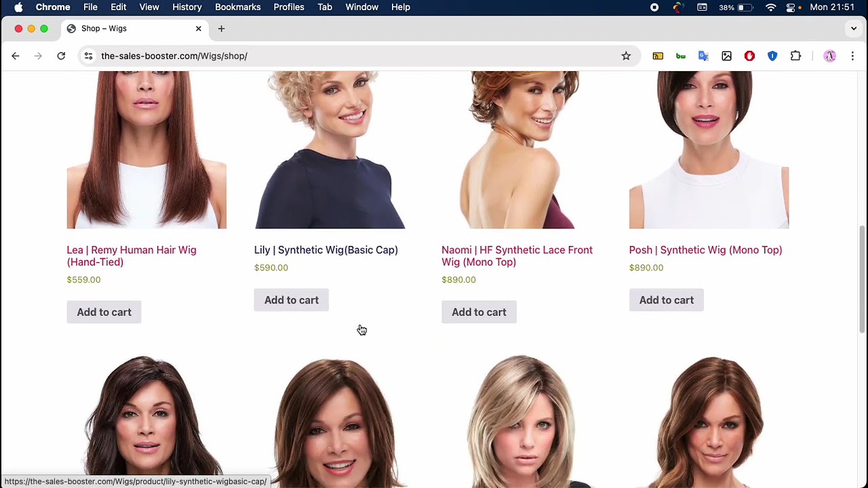Click the dark wavy wig image under Lea
Viewport: 868px width, 488px height.
pos(146,421)
